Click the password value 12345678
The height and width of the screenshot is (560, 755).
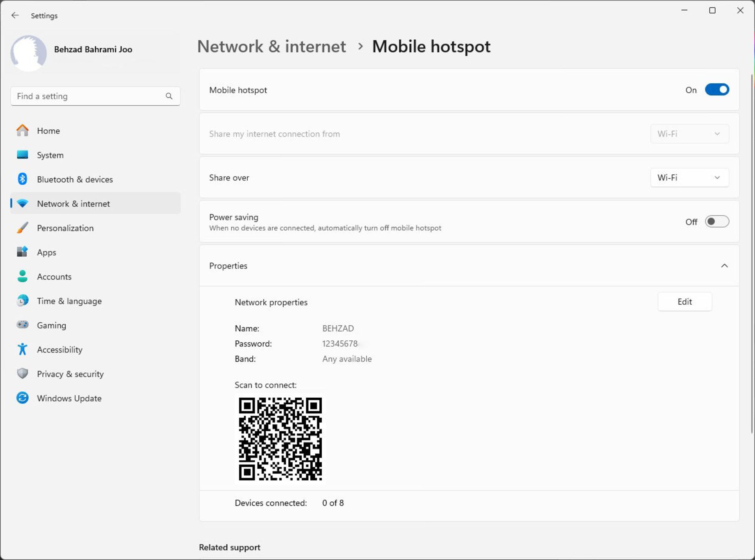(x=340, y=343)
